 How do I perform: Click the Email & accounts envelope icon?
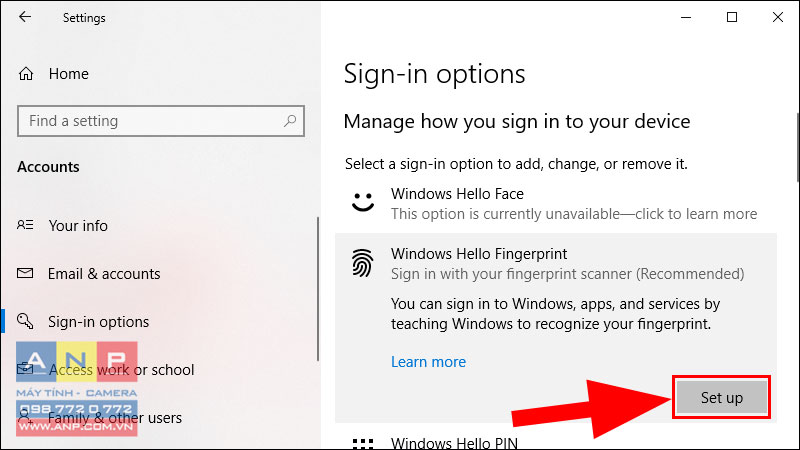(25, 273)
